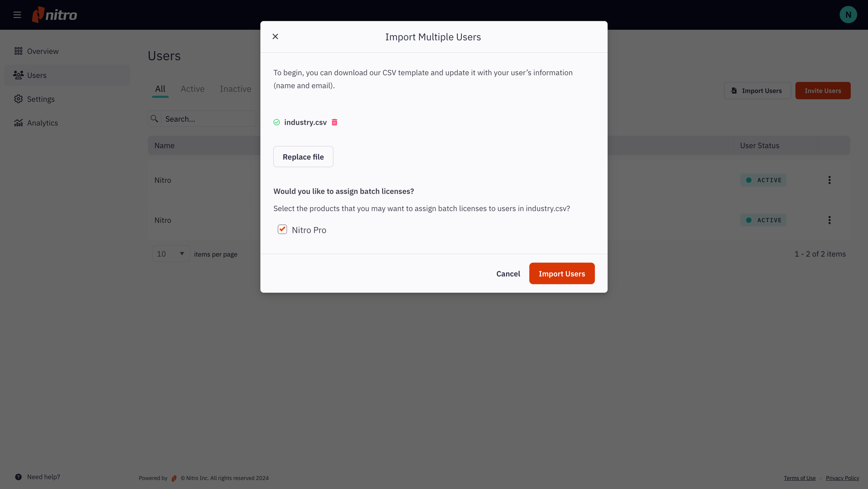The image size is (868, 489).
Task: Close the Import Multiple Users dialog
Action: pyautogui.click(x=275, y=36)
